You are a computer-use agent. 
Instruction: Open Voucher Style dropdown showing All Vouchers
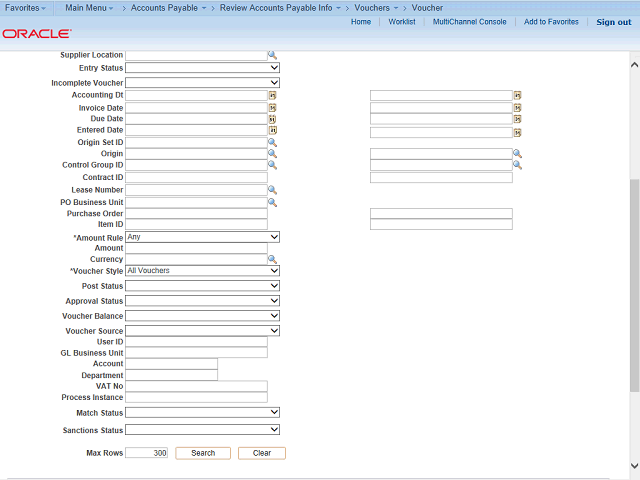202,271
